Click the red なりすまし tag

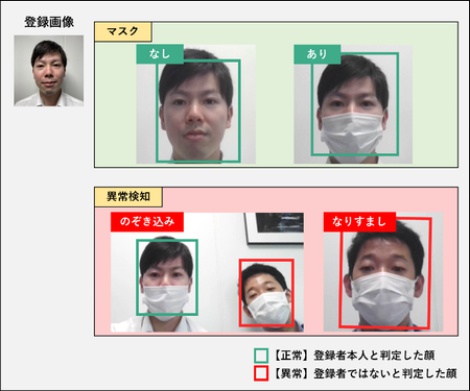(x=359, y=222)
